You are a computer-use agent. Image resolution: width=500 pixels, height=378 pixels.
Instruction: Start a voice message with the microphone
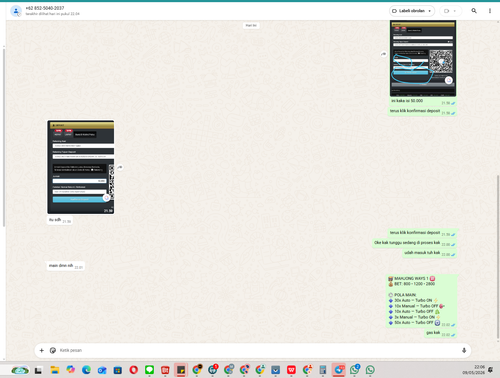[x=464, y=350]
